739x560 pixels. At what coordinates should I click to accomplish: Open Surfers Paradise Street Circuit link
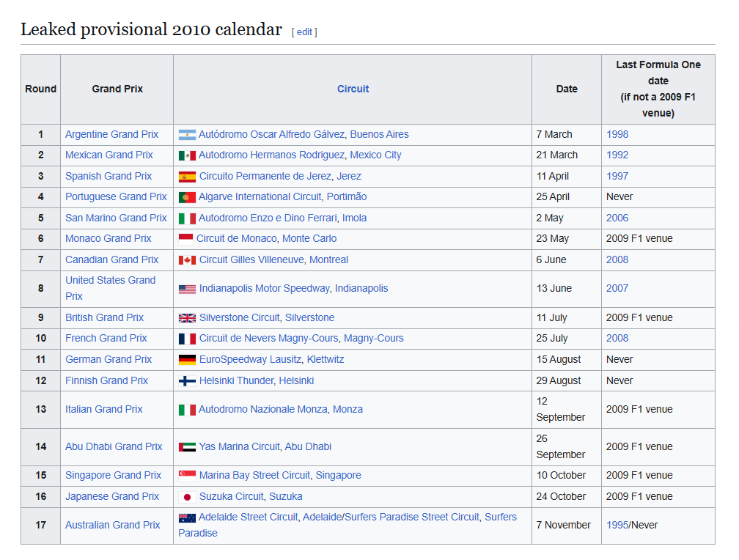tap(412, 517)
